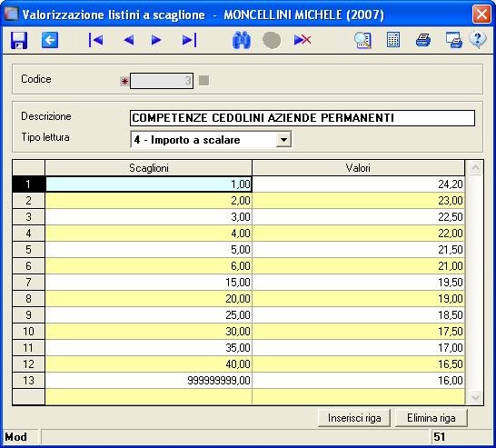Viewport: 496px width, 448px height.
Task: Click scaglione cell 999999999,00
Action: (x=149, y=380)
